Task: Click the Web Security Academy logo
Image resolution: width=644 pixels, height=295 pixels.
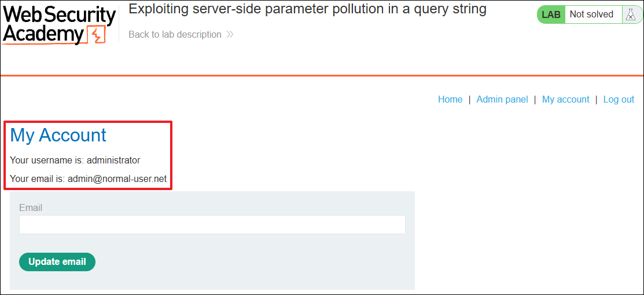Action: (x=59, y=25)
